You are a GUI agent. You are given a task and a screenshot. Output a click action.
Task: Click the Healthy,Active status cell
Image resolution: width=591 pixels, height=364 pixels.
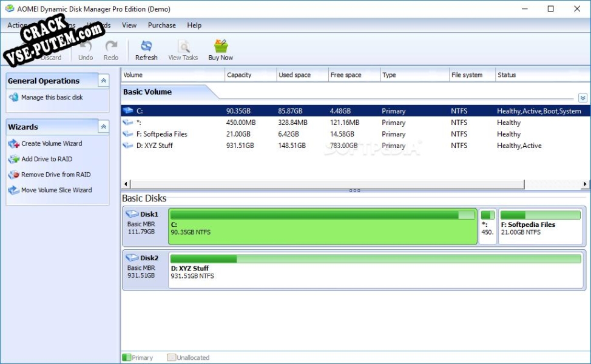click(519, 146)
